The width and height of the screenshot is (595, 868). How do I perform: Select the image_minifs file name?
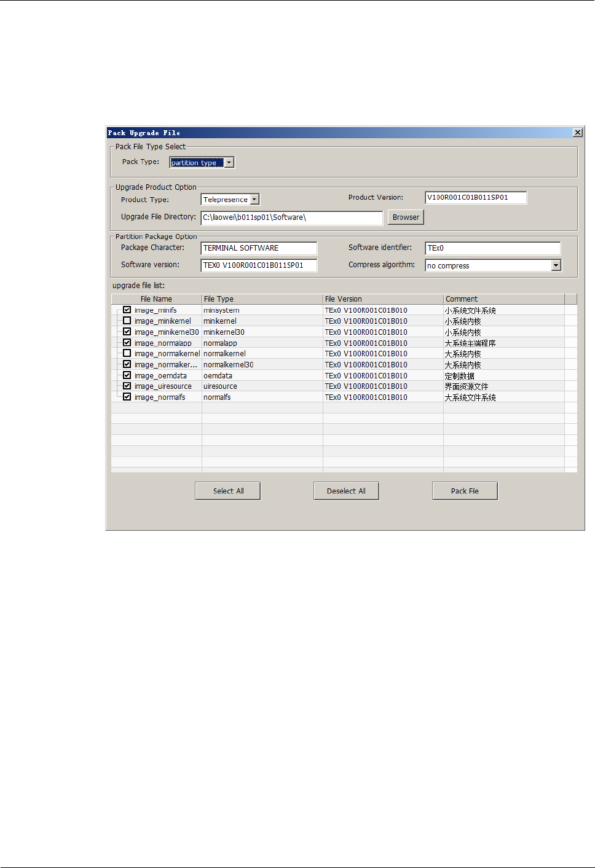tap(156, 310)
